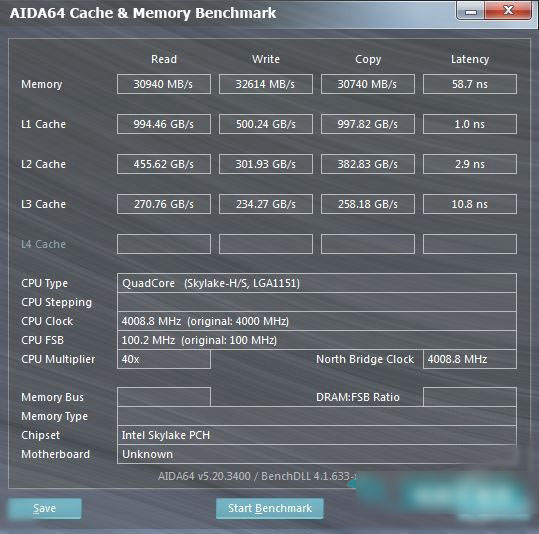Click the CPU Multiplier label
Screen dimensions: 539x534
click(58, 359)
